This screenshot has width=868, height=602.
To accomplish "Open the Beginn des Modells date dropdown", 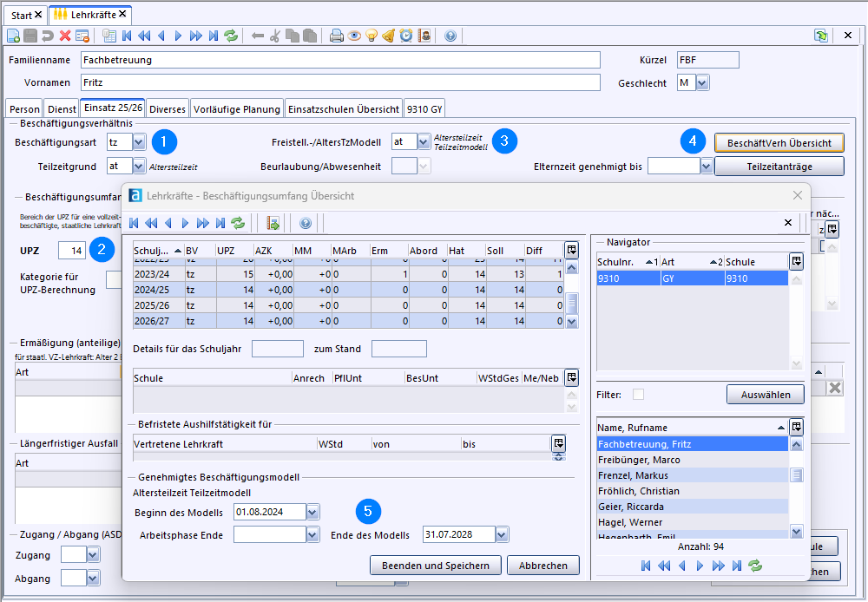I will pyautogui.click(x=312, y=512).
